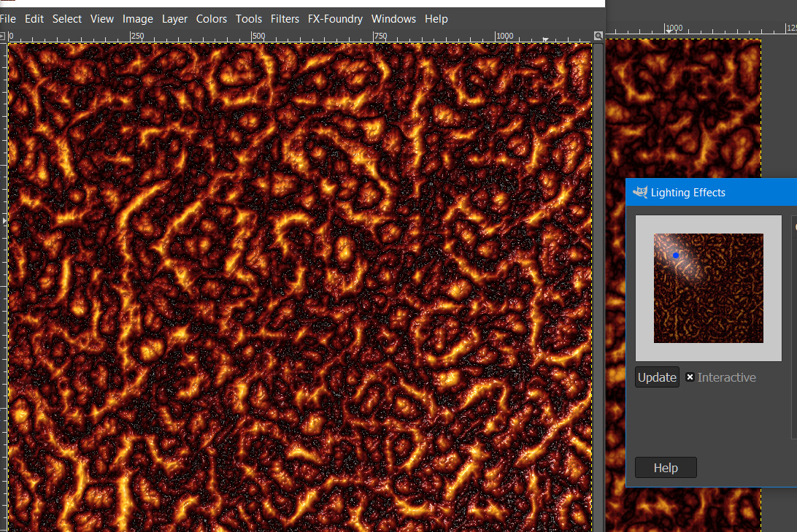
Task: Open the Tools menu
Action: 249,19
